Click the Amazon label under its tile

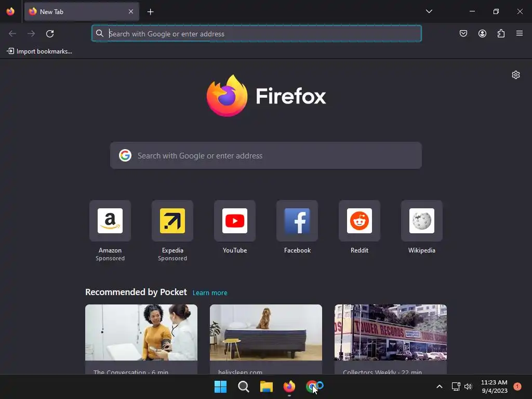point(110,250)
